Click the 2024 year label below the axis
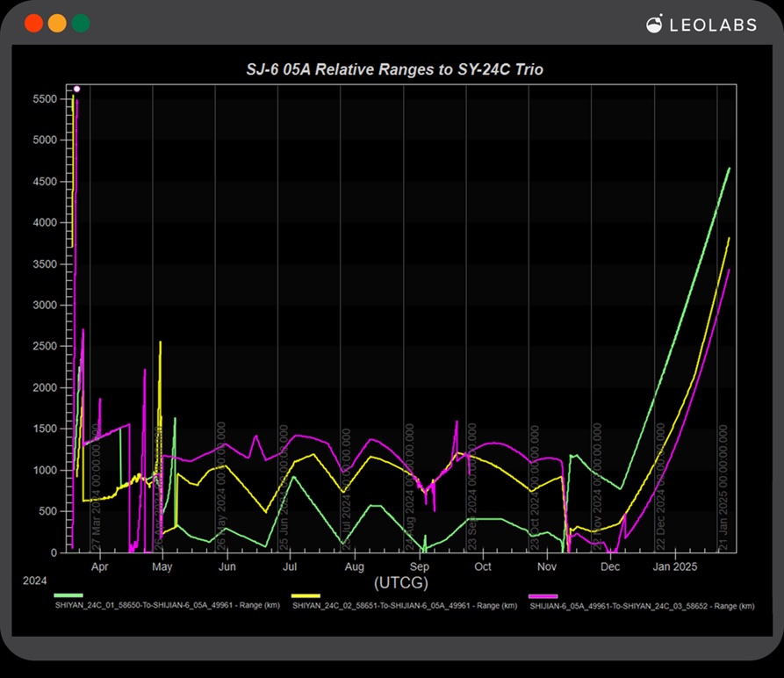The height and width of the screenshot is (678, 784). pos(35,581)
